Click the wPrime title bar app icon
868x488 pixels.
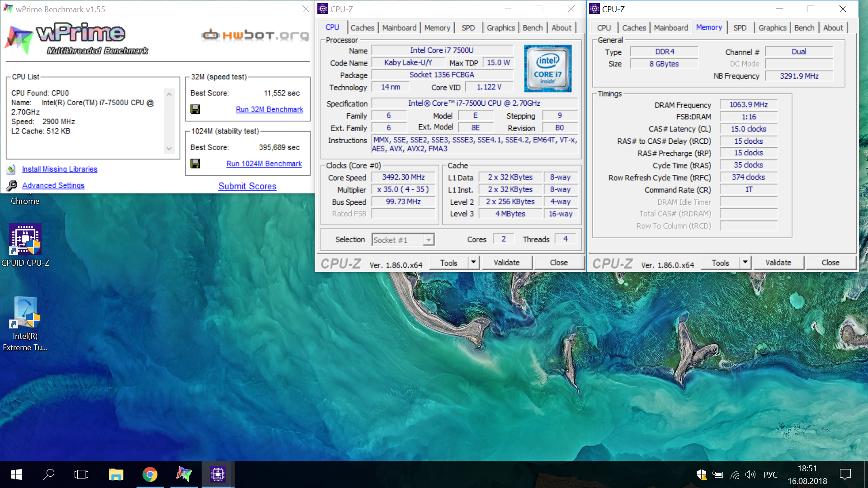[x=8, y=9]
